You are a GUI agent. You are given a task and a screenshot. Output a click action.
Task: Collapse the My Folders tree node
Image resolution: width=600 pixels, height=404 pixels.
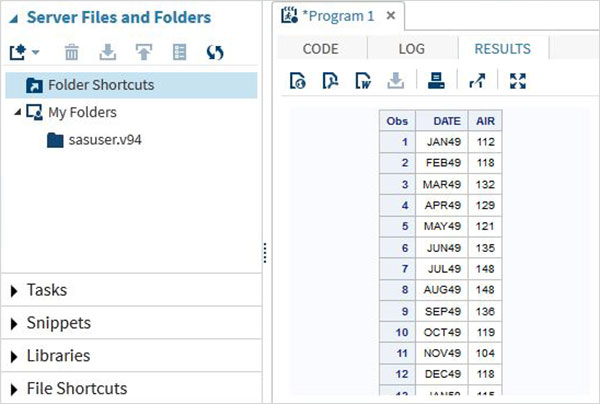point(18,112)
